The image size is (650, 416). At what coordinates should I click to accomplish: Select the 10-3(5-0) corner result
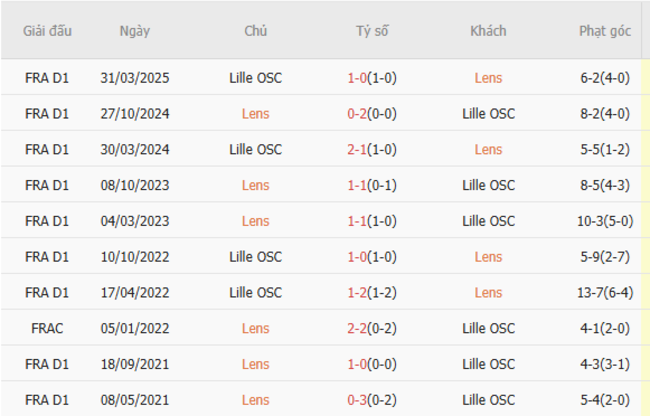605,221
